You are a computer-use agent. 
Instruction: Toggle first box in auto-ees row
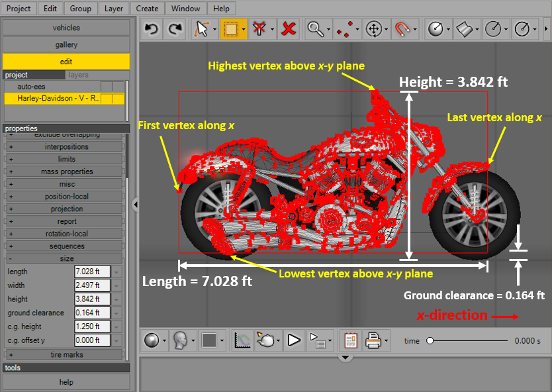(x=107, y=87)
